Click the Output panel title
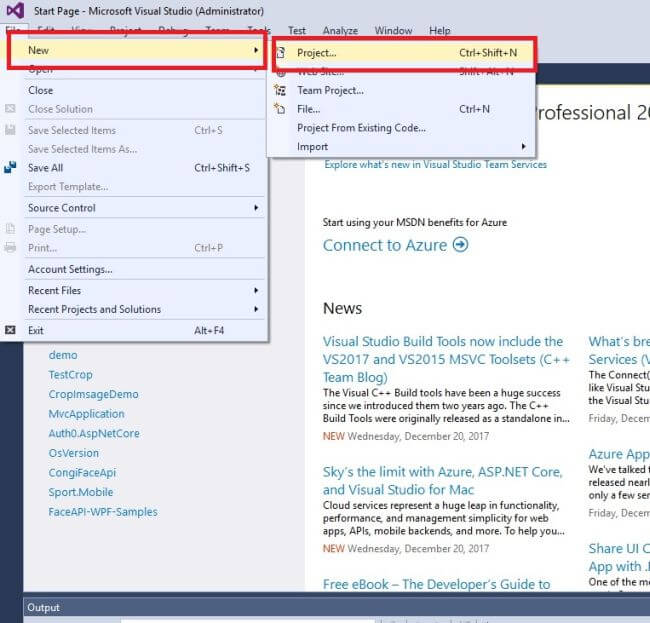 43,607
